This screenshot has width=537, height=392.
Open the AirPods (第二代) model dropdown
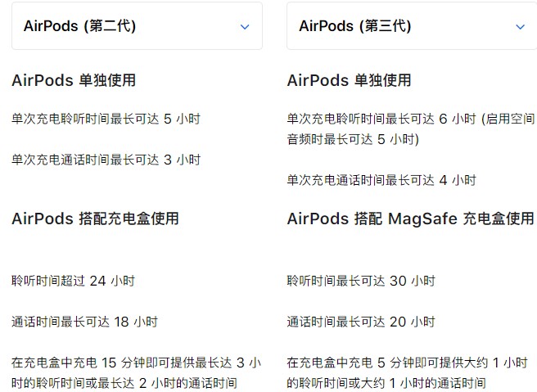point(137,26)
